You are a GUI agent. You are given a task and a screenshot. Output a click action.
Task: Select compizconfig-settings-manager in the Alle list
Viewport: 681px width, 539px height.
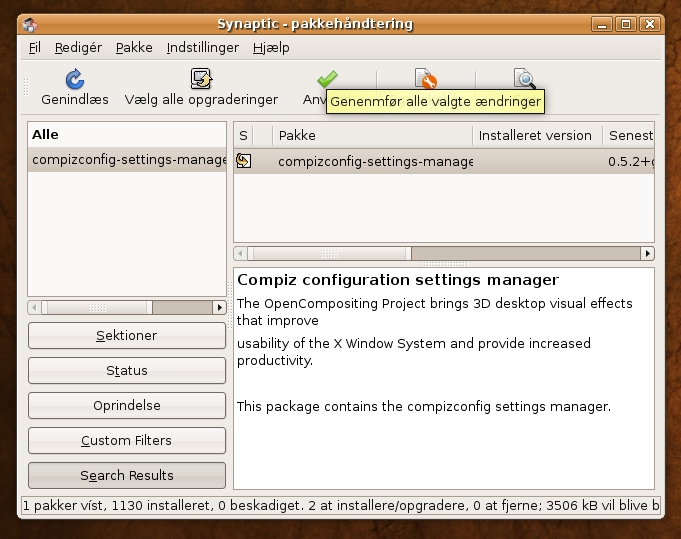click(127, 160)
